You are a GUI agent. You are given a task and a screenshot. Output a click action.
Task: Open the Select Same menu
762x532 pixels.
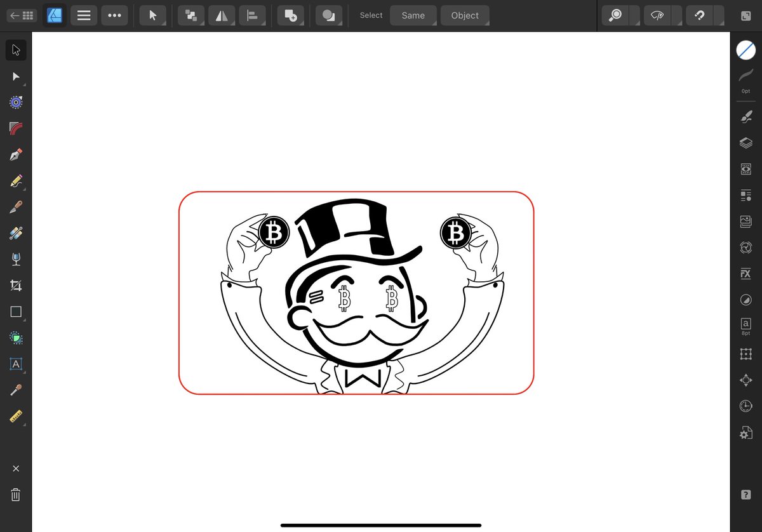pos(413,15)
